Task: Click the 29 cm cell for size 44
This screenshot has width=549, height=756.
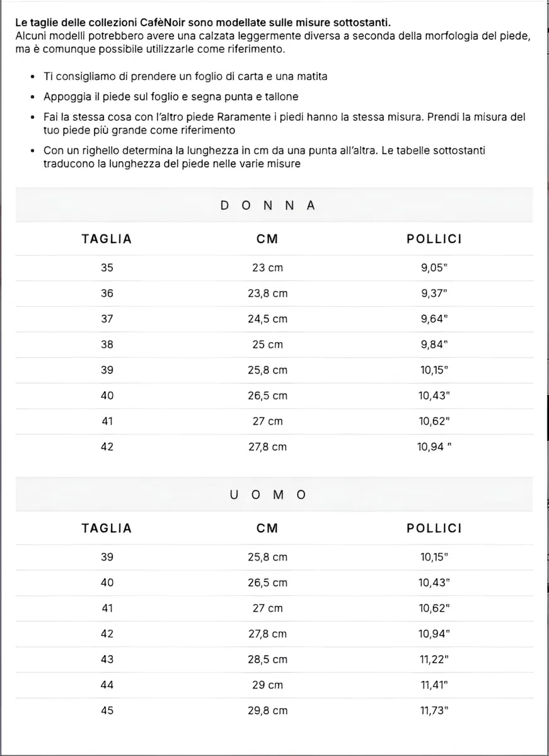Action: (267, 685)
